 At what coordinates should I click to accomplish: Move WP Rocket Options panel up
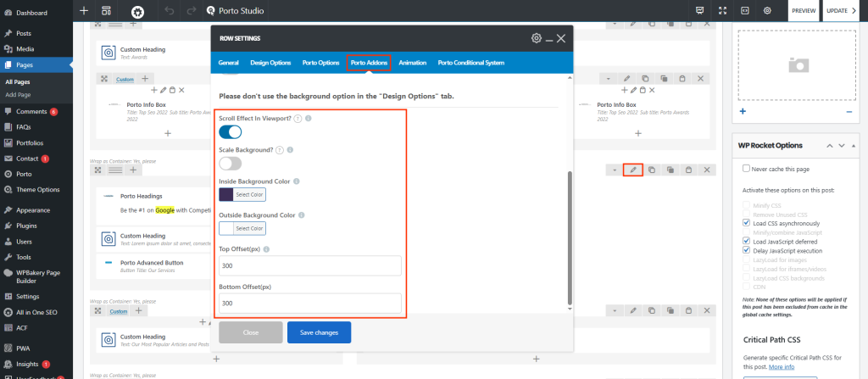click(x=829, y=146)
